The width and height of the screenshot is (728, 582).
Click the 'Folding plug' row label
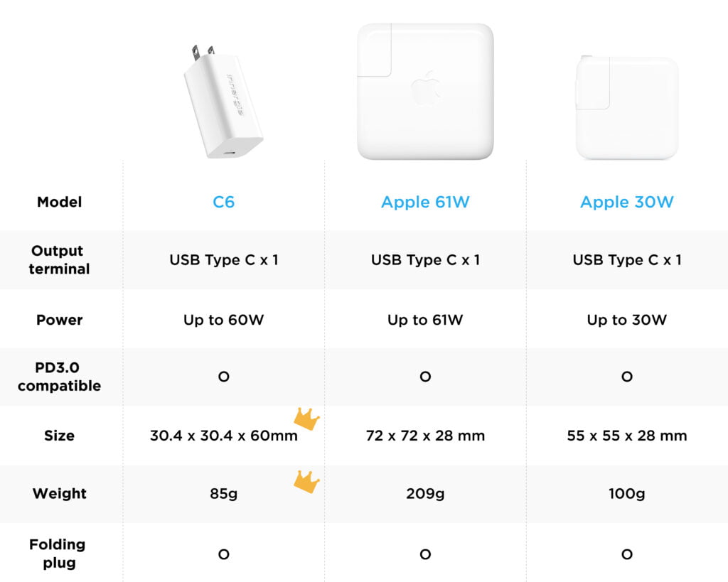tap(58, 554)
